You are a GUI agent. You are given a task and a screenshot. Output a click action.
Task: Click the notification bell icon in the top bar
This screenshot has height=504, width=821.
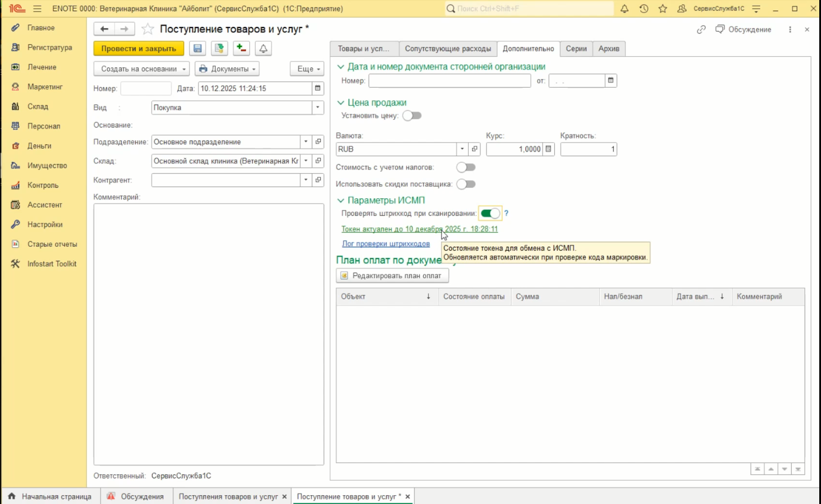tap(624, 9)
